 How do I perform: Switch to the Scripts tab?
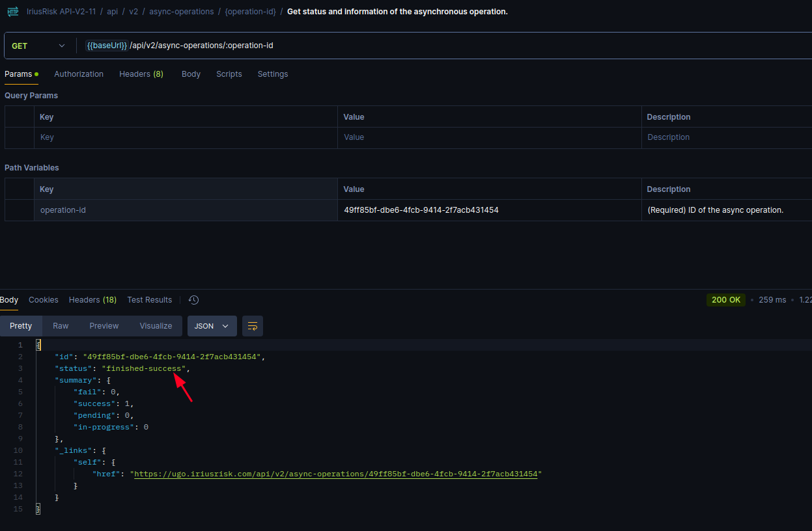pyautogui.click(x=229, y=74)
